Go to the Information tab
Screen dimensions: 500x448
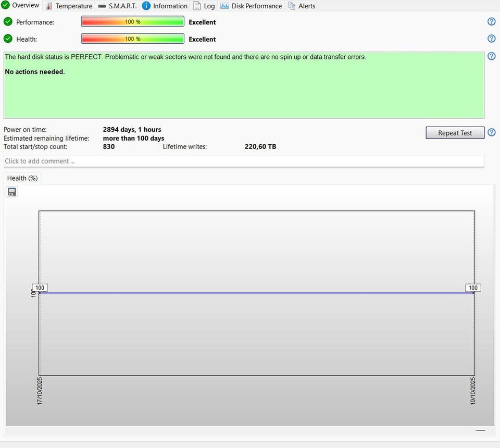coord(165,6)
